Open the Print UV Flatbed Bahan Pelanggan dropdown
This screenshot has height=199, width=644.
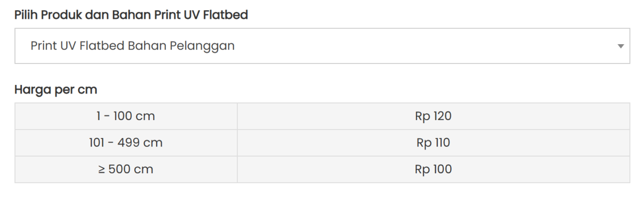point(322,46)
